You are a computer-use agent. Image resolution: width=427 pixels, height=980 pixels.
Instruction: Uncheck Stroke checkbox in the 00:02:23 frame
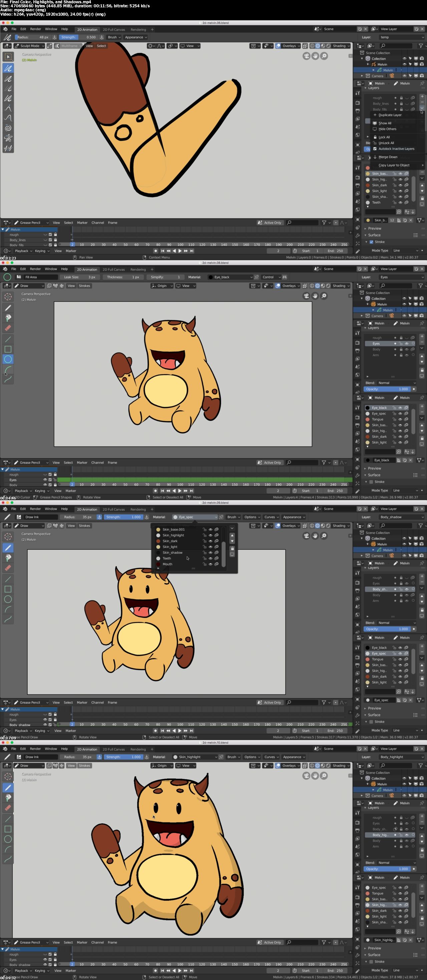pyautogui.click(x=371, y=242)
